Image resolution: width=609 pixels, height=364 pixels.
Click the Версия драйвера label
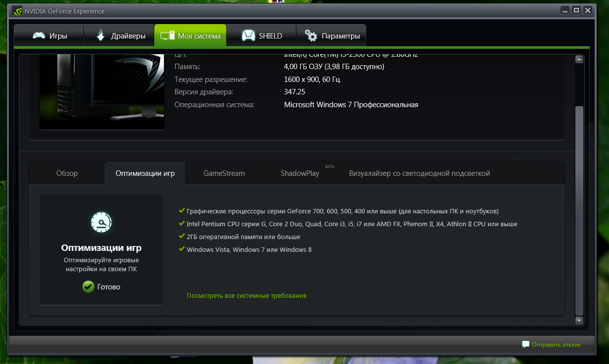(x=204, y=92)
